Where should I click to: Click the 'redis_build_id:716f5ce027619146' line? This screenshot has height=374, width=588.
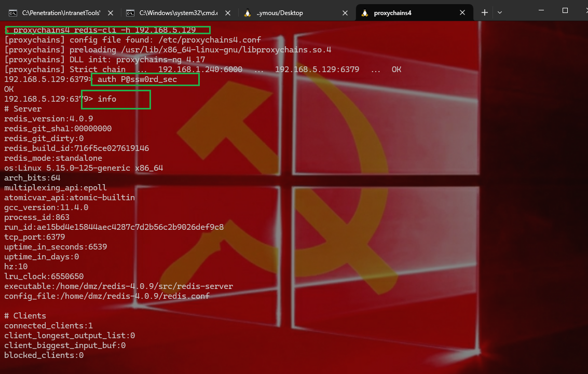(76, 148)
